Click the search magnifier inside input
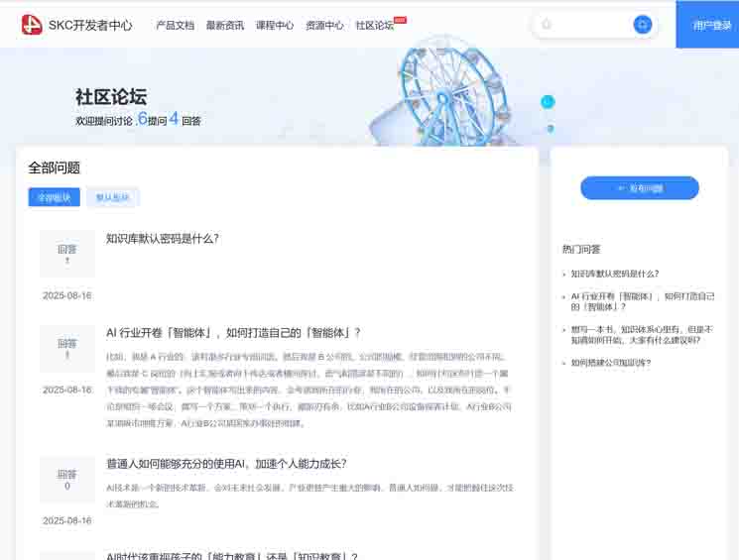739x560 pixels. point(548,25)
